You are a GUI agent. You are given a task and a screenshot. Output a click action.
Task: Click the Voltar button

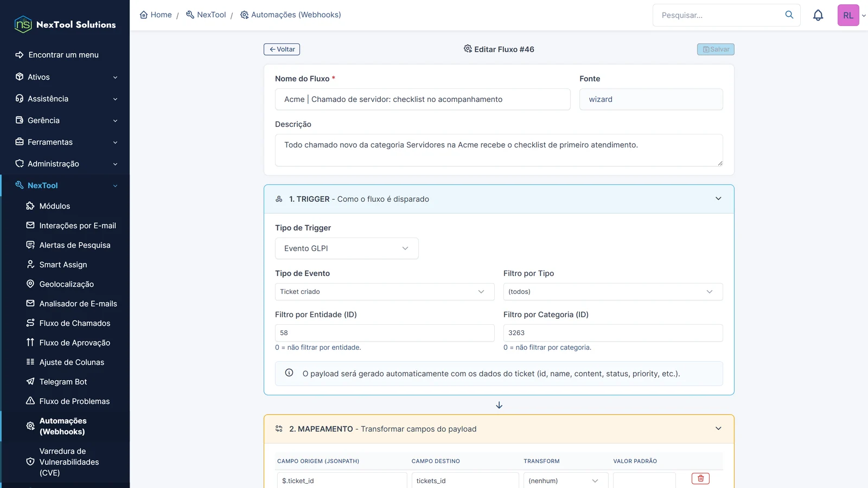click(282, 49)
